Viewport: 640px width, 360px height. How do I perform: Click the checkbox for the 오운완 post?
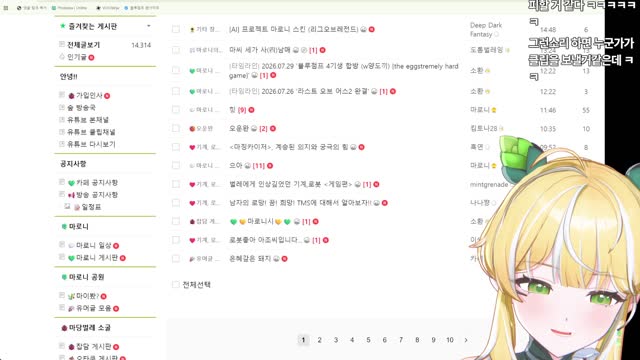point(176,128)
